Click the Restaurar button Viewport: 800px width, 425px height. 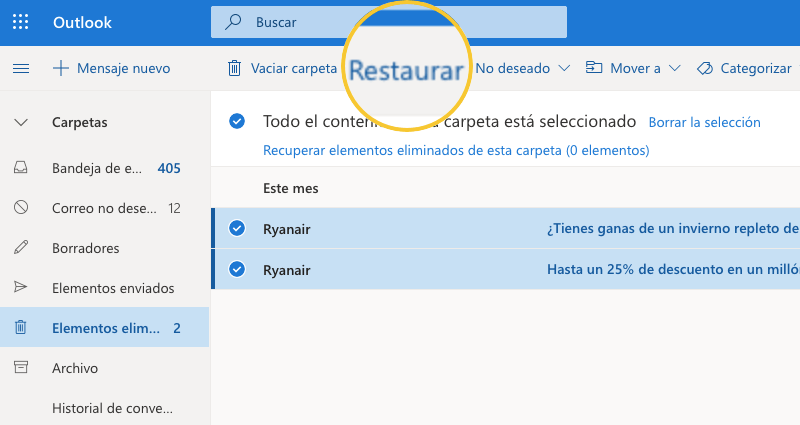pos(407,70)
